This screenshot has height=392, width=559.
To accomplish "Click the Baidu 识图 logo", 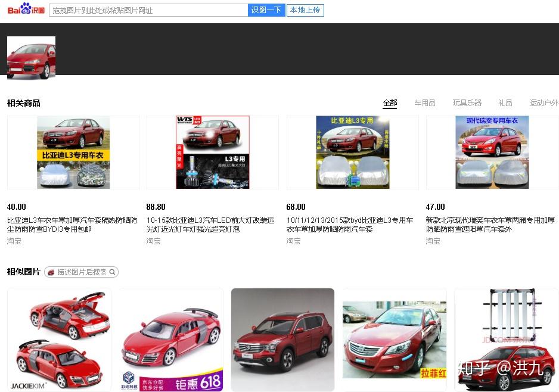I will 26,8.
